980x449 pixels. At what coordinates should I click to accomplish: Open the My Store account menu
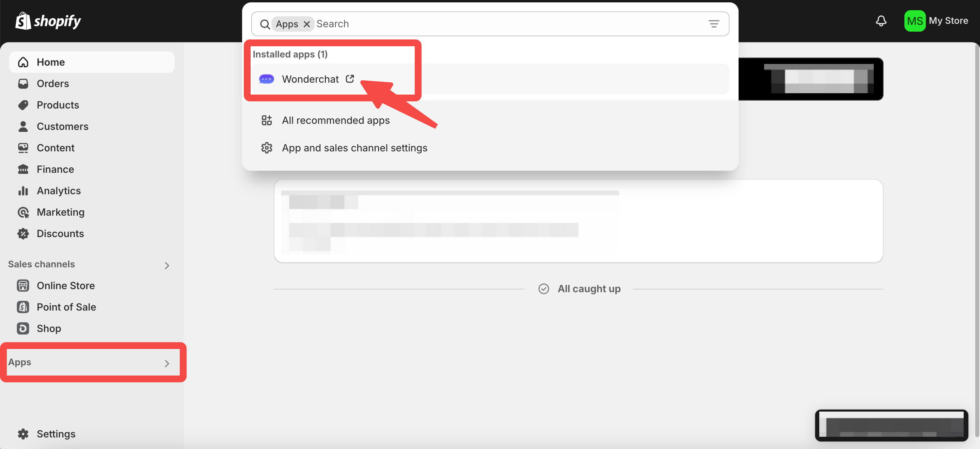(x=936, y=20)
